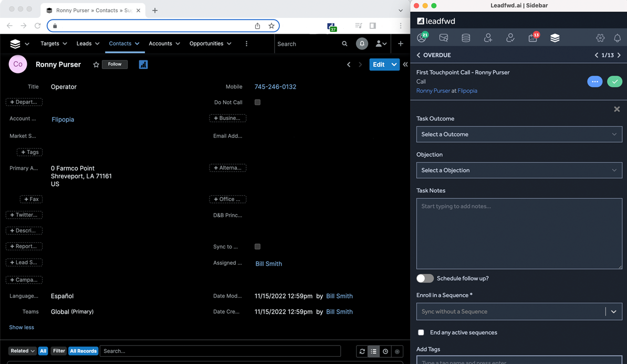Switch to list view in subpanel toolbar
The width and height of the screenshot is (627, 364).
click(373, 351)
